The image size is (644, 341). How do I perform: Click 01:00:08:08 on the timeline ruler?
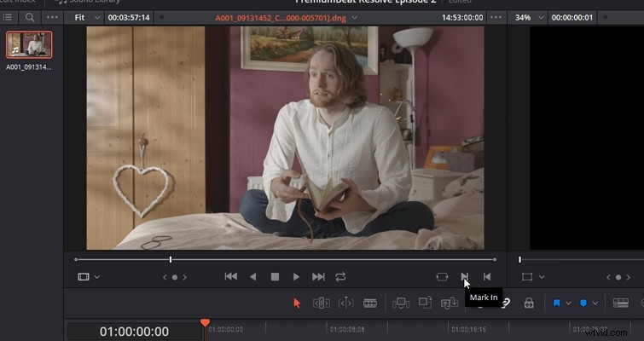point(346,329)
